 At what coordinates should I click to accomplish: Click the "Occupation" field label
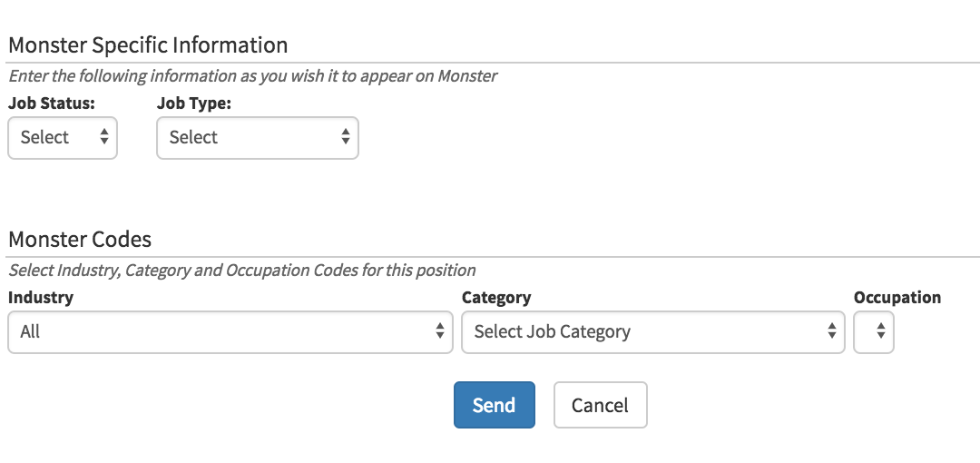pos(897,297)
